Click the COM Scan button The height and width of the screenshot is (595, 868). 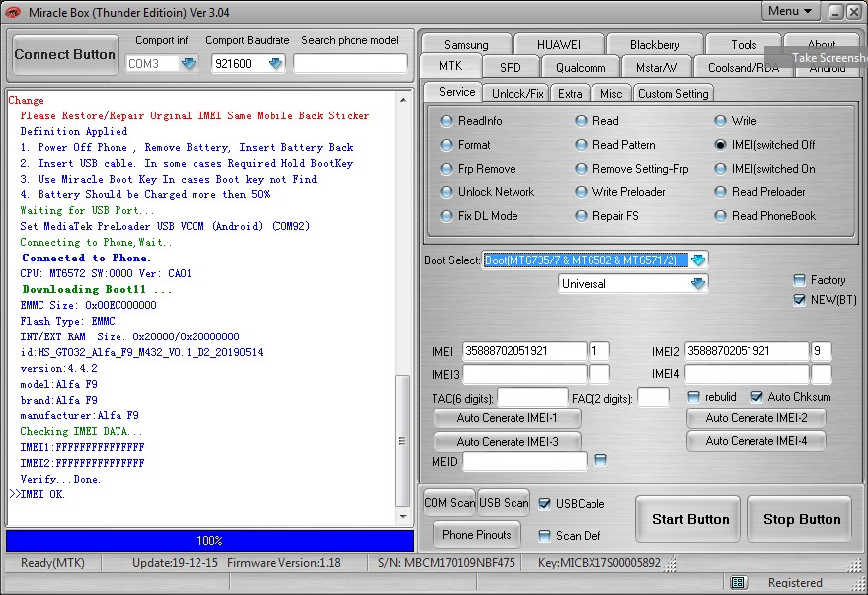coord(449,502)
